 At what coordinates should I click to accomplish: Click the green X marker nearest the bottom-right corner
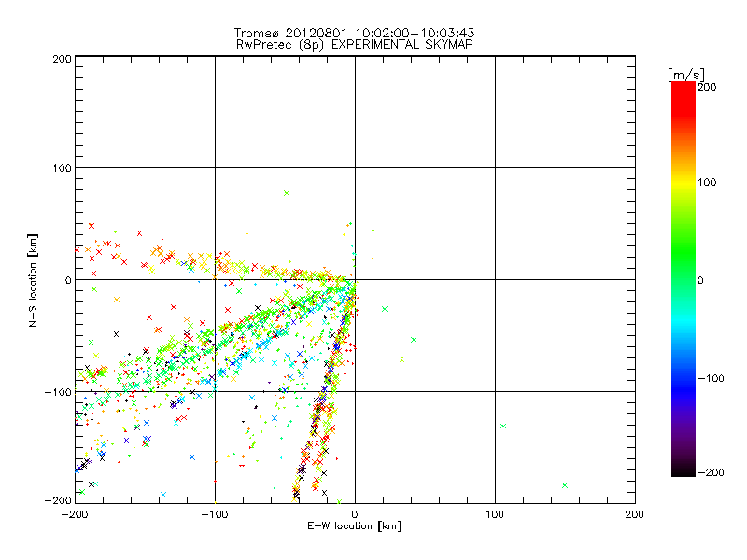(565, 485)
